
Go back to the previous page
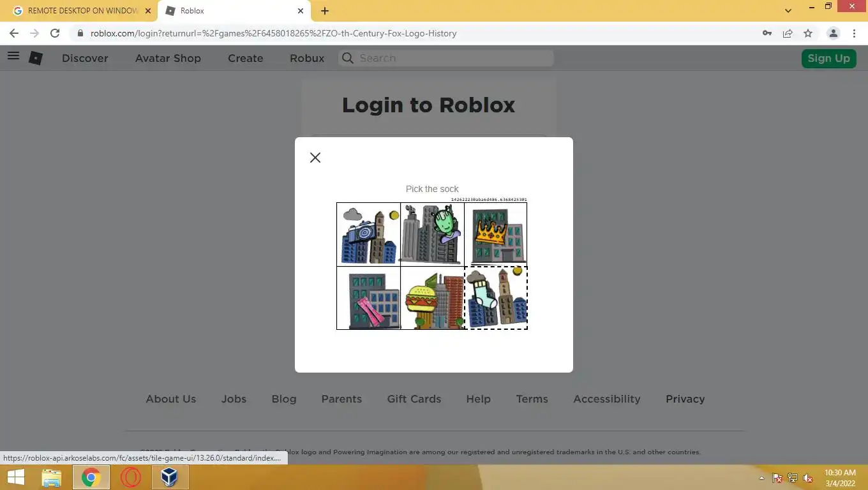click(14, 33)
